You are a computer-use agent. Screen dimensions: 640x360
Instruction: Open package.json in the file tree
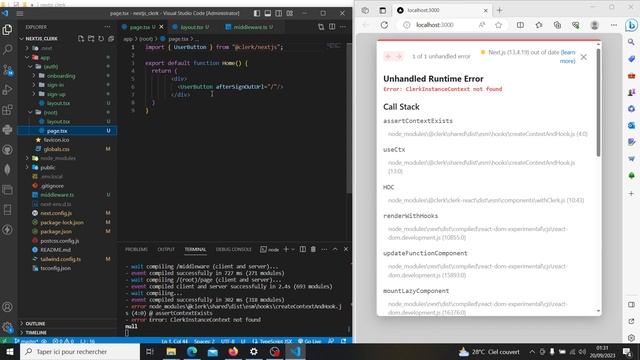(56, 231)
